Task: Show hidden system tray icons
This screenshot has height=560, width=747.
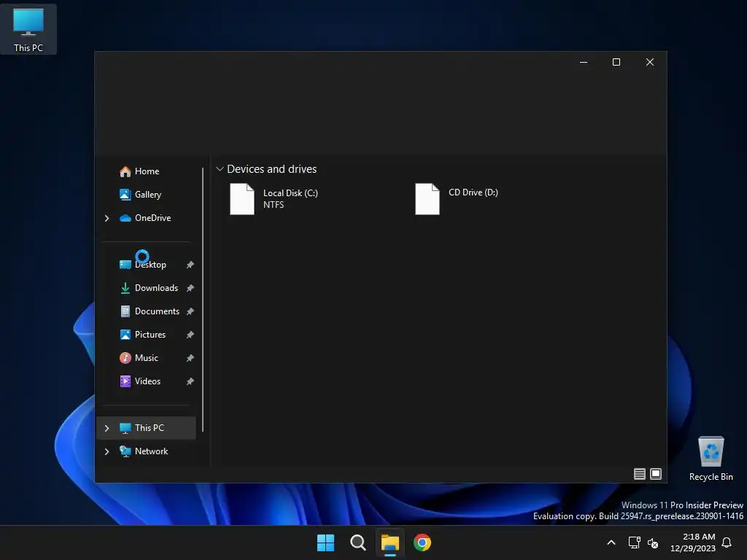Action: pos(611,542)
